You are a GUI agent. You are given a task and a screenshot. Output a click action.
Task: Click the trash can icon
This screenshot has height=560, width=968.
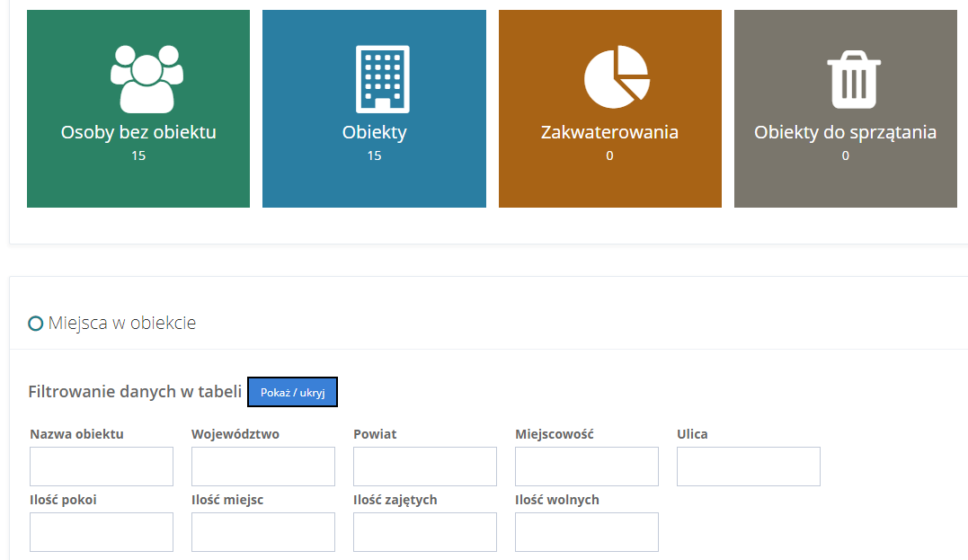[852, 80]
